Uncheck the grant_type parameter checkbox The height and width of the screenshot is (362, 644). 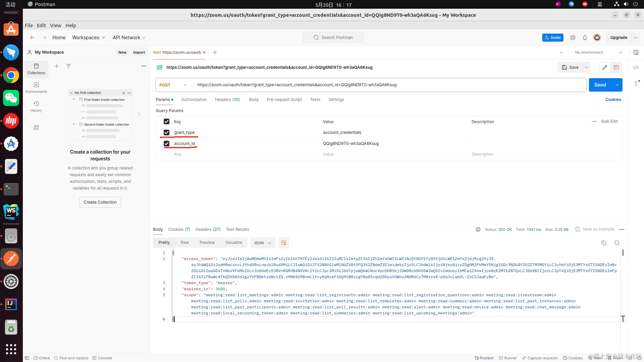167,133
